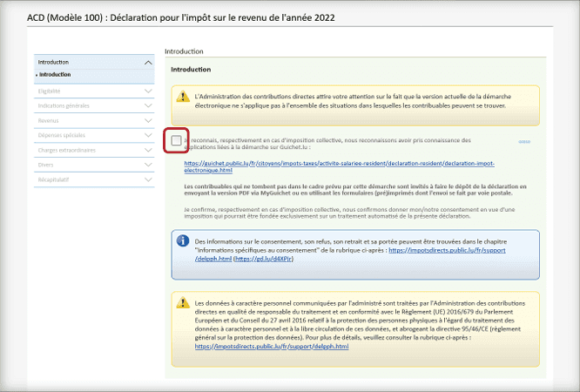The height and width of the screenshot is (392, 580).
Task: Expand the Charges extraordinaires chevron
Action: [147, 150]
